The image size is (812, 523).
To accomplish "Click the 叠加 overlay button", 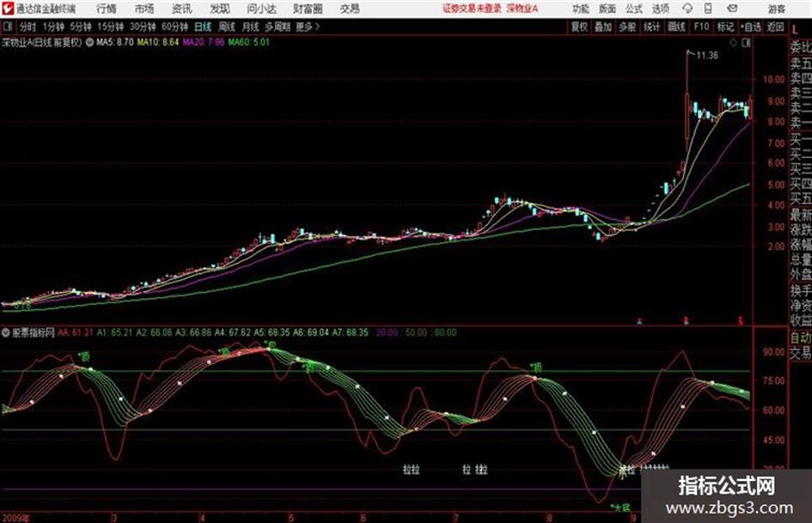I will tap(603, 27).
